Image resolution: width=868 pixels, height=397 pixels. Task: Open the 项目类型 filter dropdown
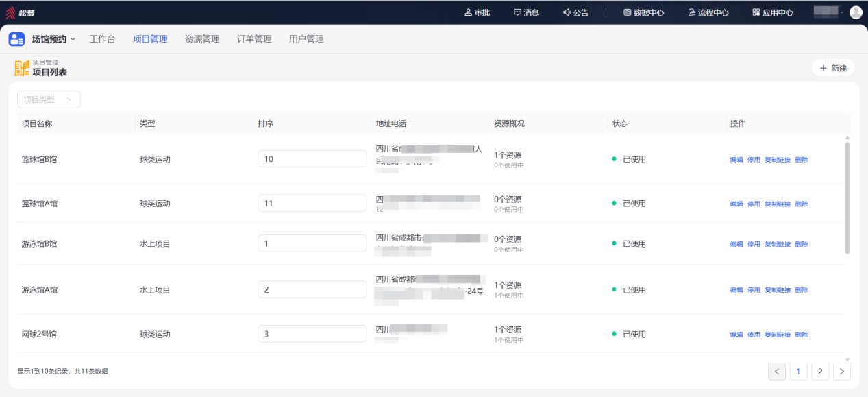49,99
